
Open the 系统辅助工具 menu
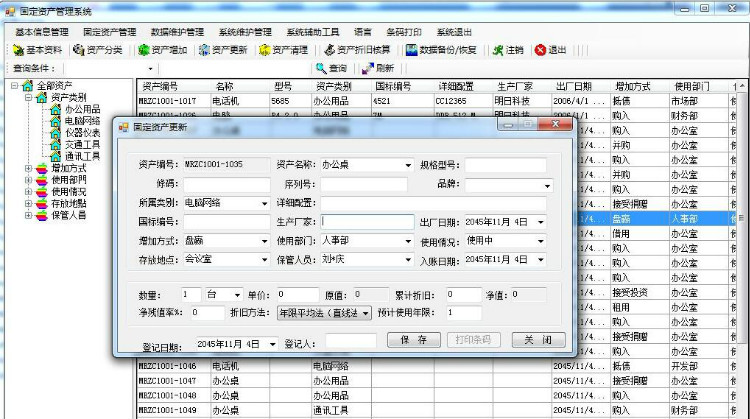(x=313, y=31)
